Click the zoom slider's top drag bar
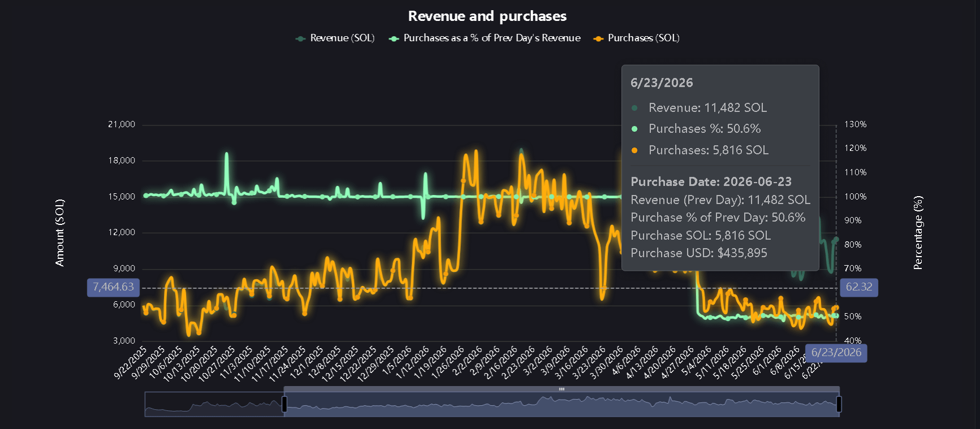Image resolution: width=980 pixels, height=429 pixels. (562, 389)
